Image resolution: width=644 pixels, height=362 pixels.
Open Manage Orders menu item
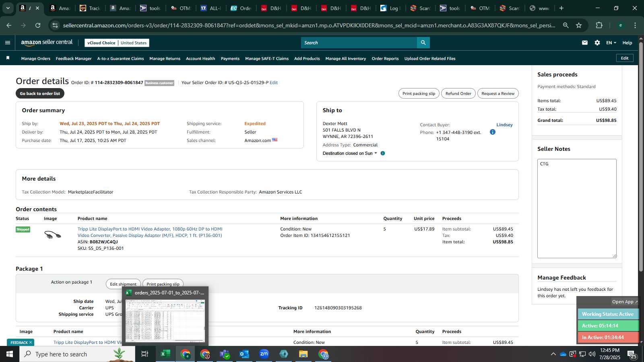pyautogui.click(x=36, y=59)
